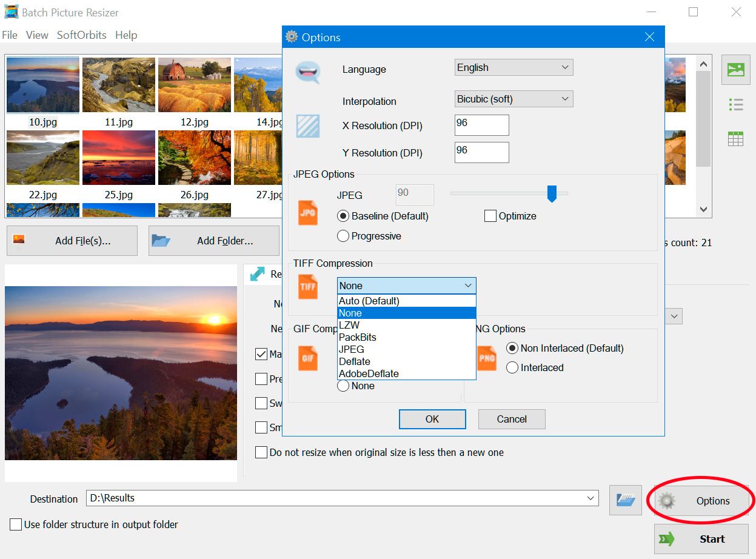Expand the Interpolation dropdown
This screenshot has width=756, height=559.
513,99
